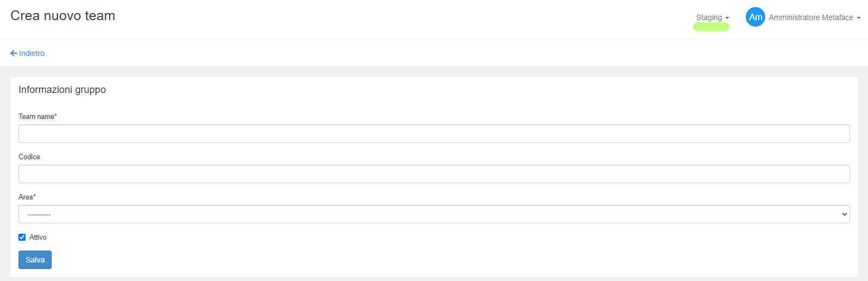Screen dimensions: 868x281
Task: Click the Informazioni gruppo section heading
Action: pos(62,90)
